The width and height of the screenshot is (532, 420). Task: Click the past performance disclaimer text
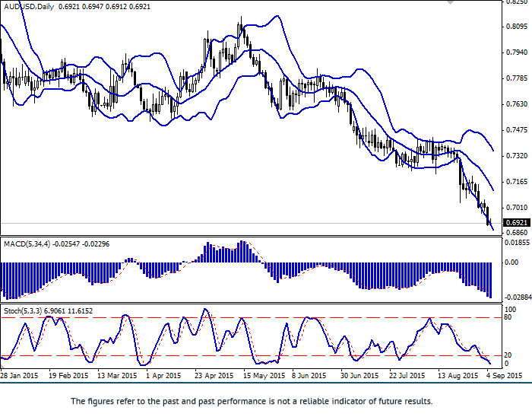(252, 401)
